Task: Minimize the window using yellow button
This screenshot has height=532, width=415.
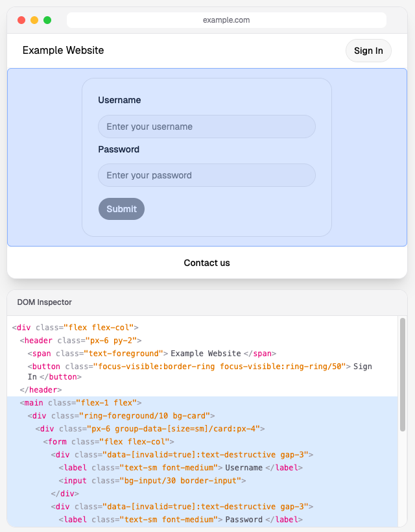Action: tap(34, 20)
